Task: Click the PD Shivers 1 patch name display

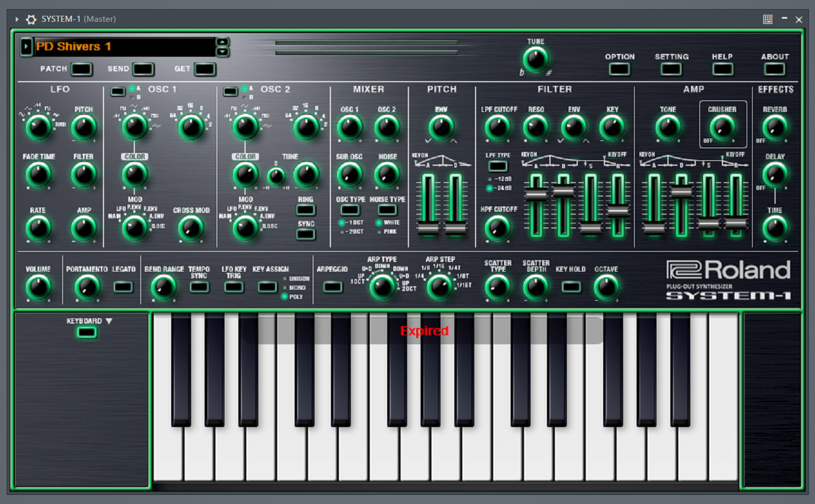Action: coord(125,47)
